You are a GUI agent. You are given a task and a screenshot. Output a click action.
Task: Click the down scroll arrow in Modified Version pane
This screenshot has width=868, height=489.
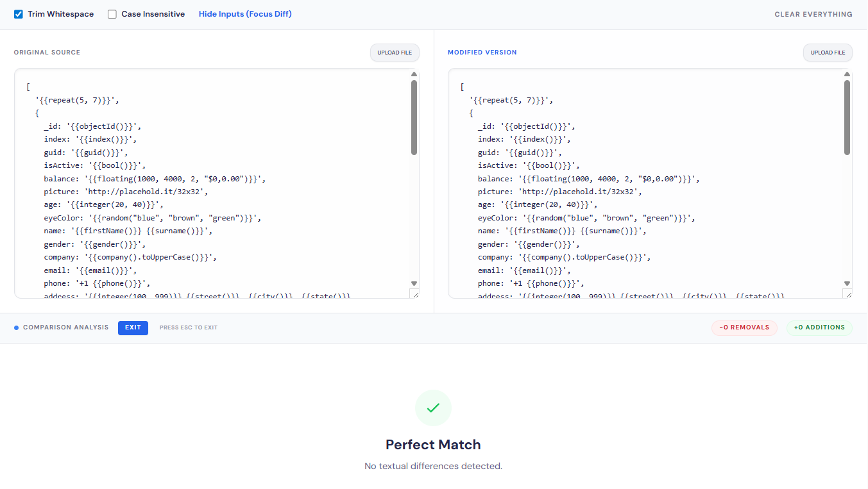847,283
